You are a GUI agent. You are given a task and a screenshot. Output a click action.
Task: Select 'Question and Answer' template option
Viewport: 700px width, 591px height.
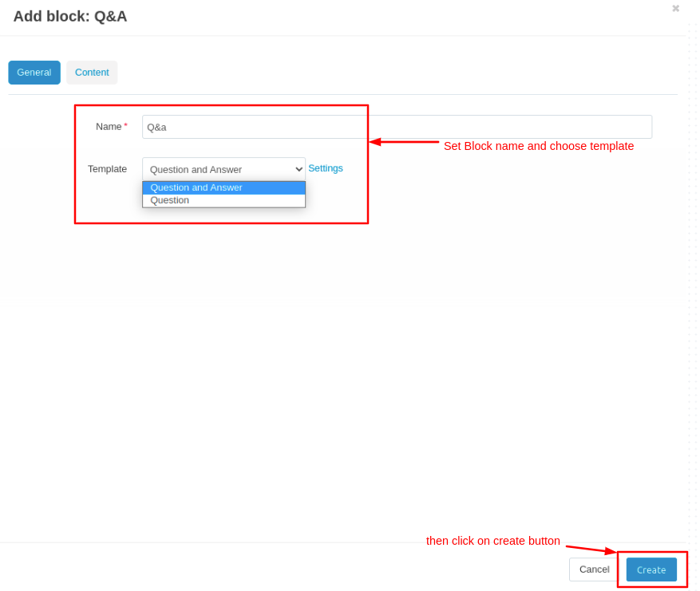point(223,187)
